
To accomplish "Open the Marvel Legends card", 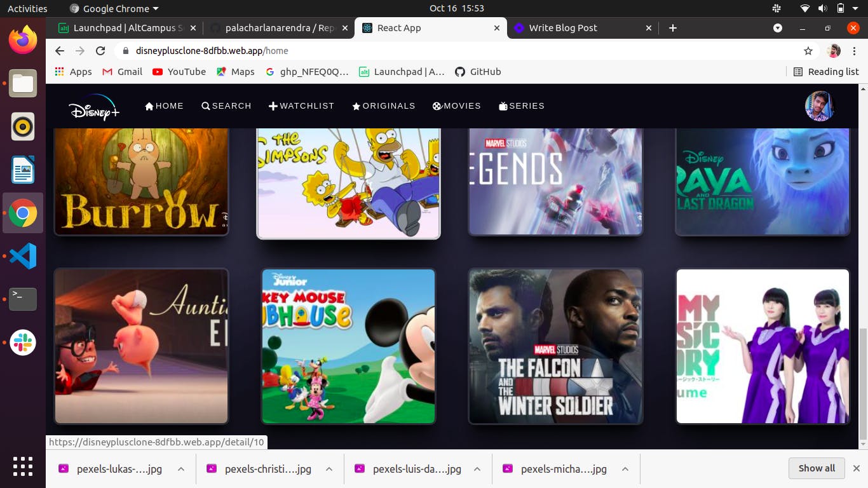I will click(556, 181).
